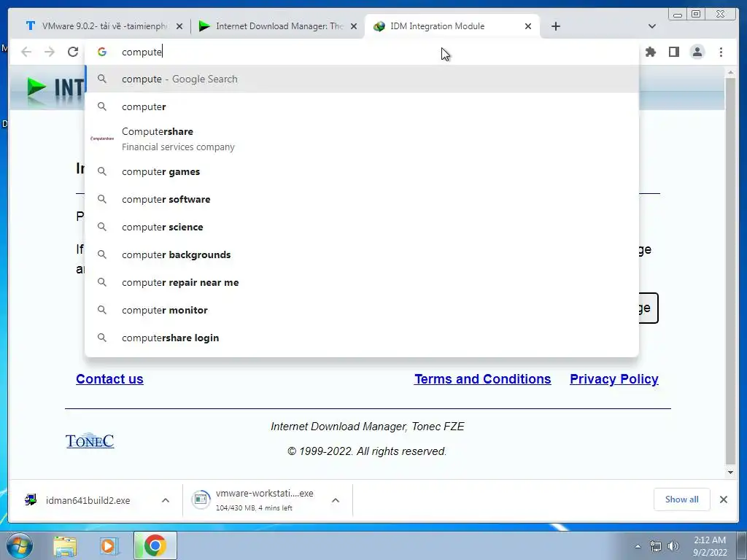Expand options for idman641build2.exe download

pos(166,500)
